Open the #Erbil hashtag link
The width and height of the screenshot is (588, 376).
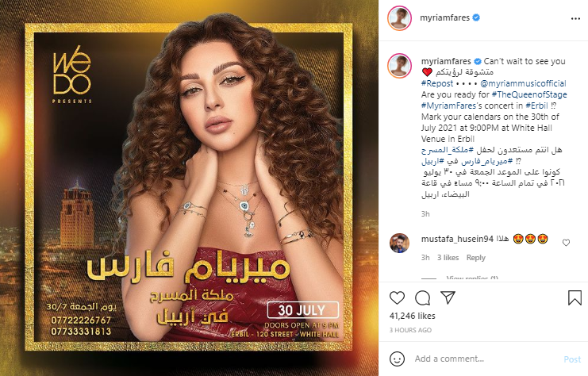536,106
